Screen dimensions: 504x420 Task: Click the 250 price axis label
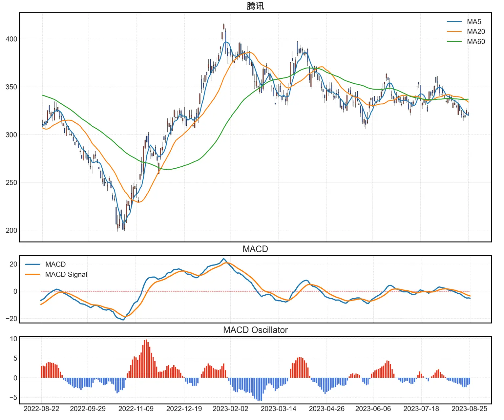tap(11, 182)
